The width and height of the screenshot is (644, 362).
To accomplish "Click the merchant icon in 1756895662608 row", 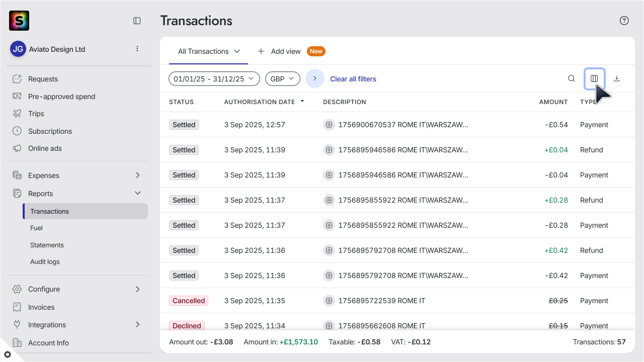I will pos(329,326).
